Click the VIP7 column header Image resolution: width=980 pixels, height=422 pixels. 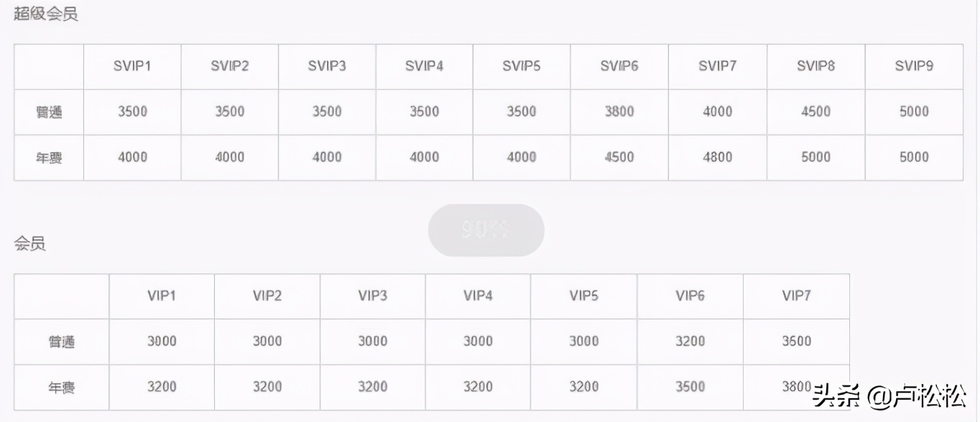click(x=796, y=296)
